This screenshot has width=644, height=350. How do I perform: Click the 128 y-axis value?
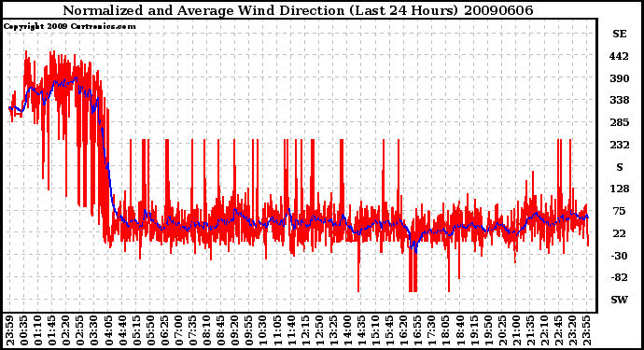click(619, 189)
